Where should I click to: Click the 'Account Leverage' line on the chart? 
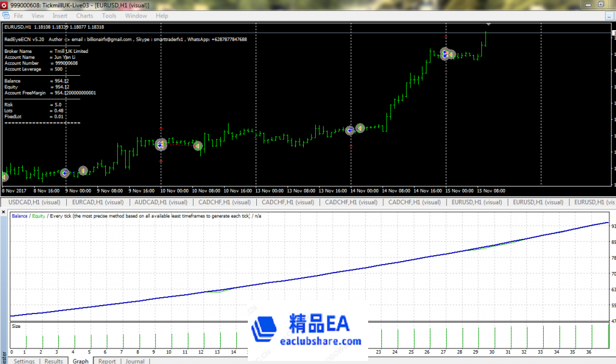click(34, 69)
